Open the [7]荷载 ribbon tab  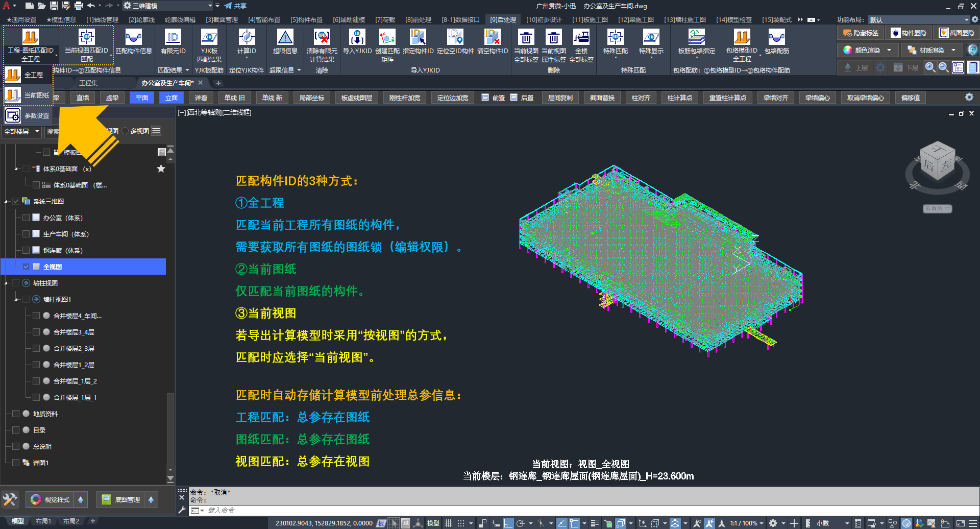click(x=385, y=20)
